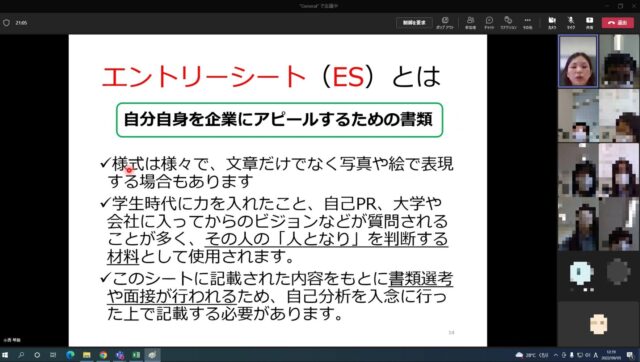Click the shield security icon beside timer

pyautogui.click(x=7, y=23)
